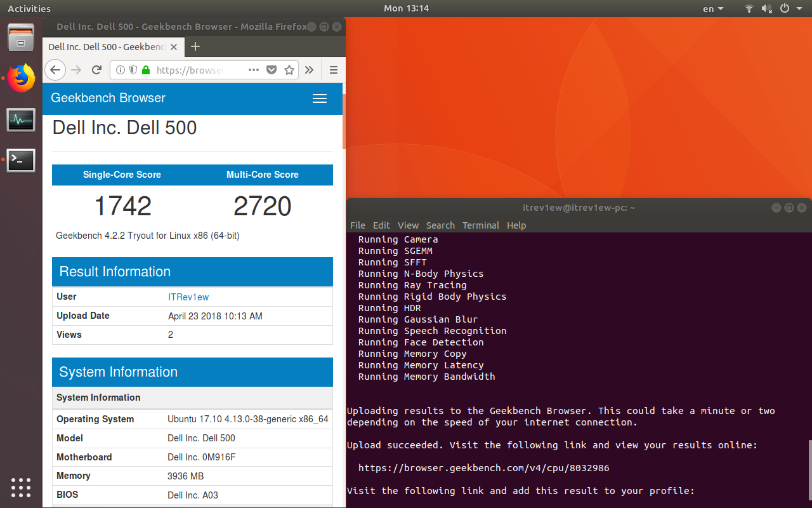This screenshot has width=812, height=508.
Task: Open page actions three-dot menu
Action: click(253, 70)
